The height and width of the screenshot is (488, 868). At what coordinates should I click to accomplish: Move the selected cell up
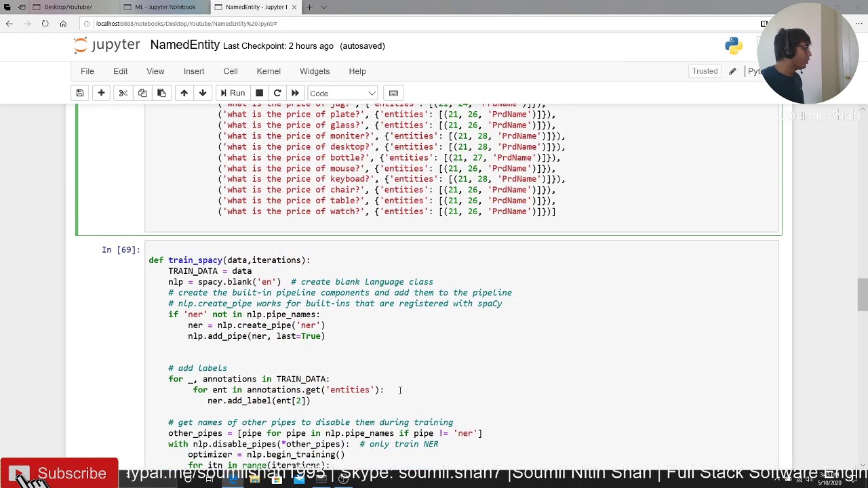coord(184,93)
